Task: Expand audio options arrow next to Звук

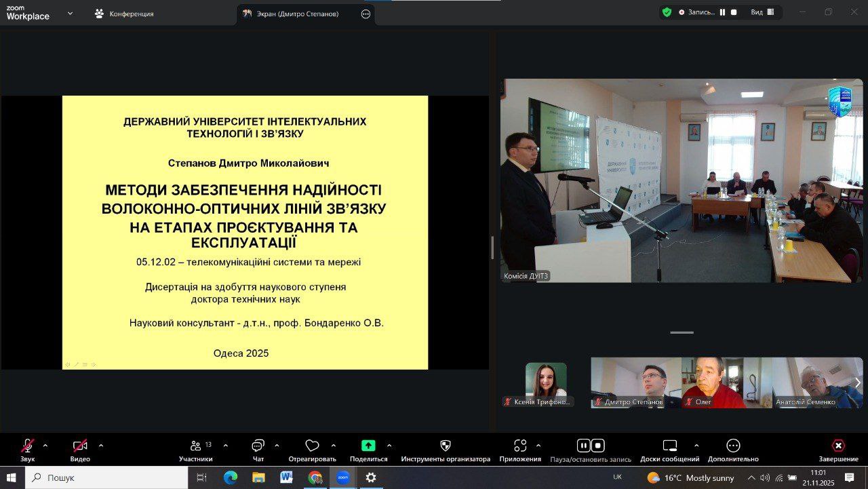Action: point(45,446)
